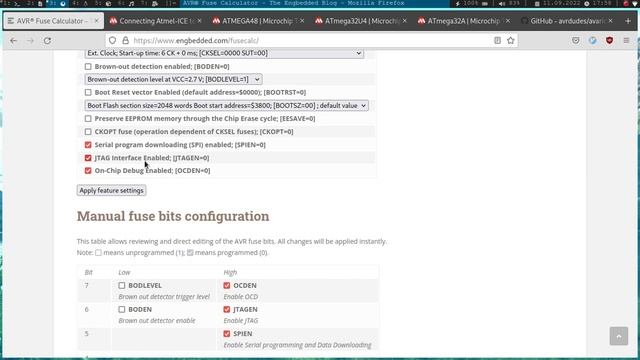Open the clock in the system panel
The height and width of the screenshot is (360, 640).
tap(598, 3)
